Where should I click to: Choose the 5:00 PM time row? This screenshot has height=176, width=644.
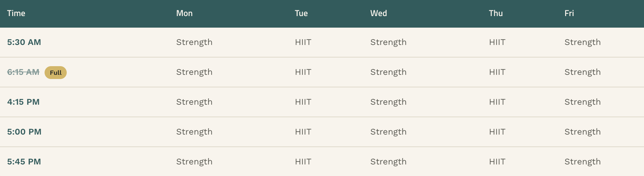(x=322, y=132)
